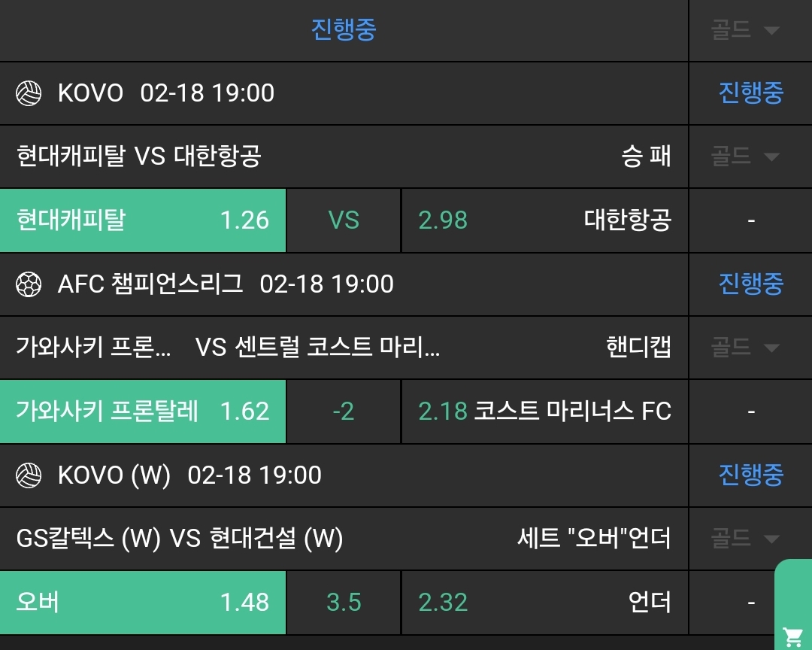Image resolution: width=812 pixels, height=650 pixels.
Task: Click 진행중 status for KOVO match
Action: tap(750, 93)
